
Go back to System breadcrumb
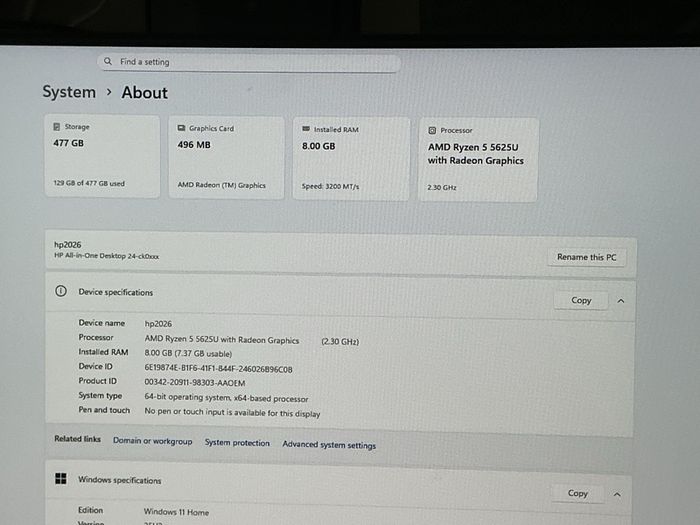click(x=69, y=92)
